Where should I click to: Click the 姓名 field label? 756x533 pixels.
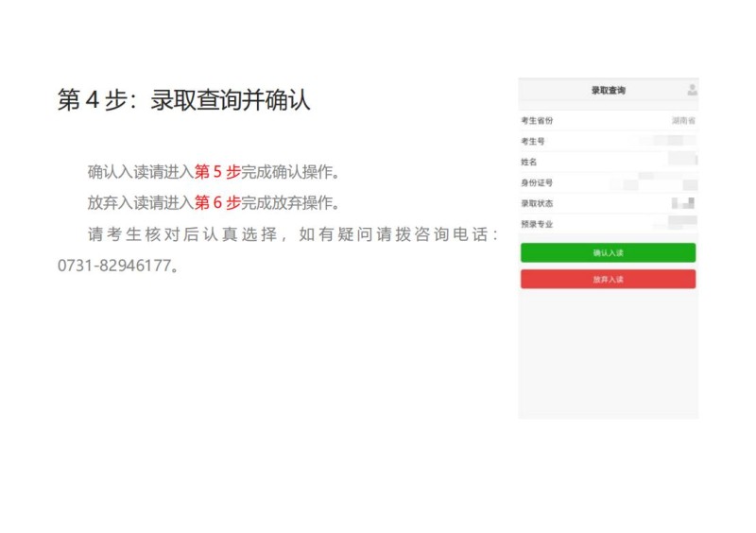click(529, 163)
